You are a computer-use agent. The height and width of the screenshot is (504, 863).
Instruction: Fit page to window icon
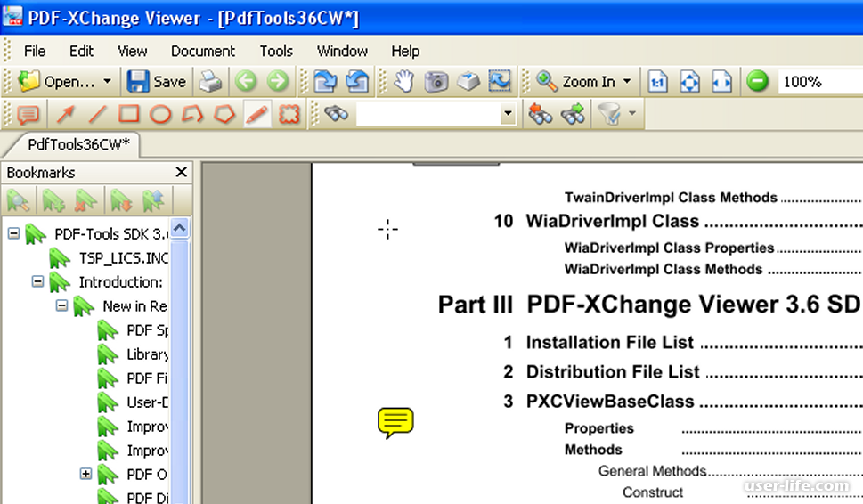coord(689,82)
